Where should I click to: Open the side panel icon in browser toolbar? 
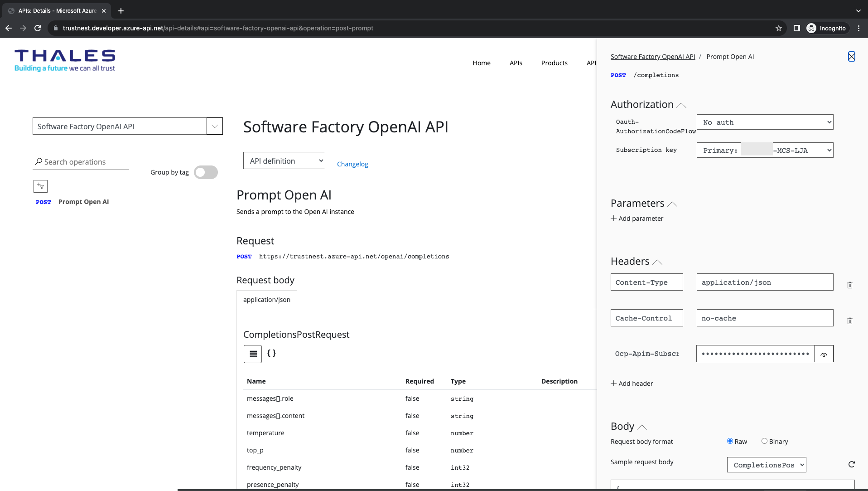pyautogui.click(x=796, y=28)
